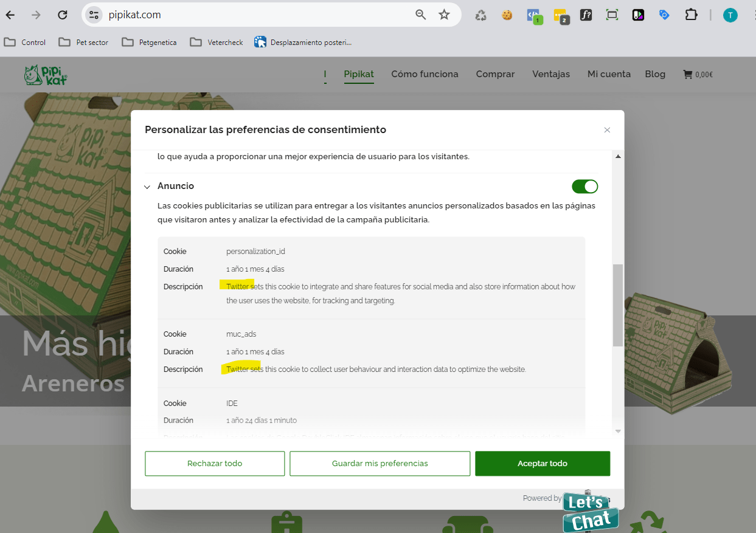Disable the Anuncio cookies toggle
Image resolution: width=756 pixels, height=533 pixels.
585,187
